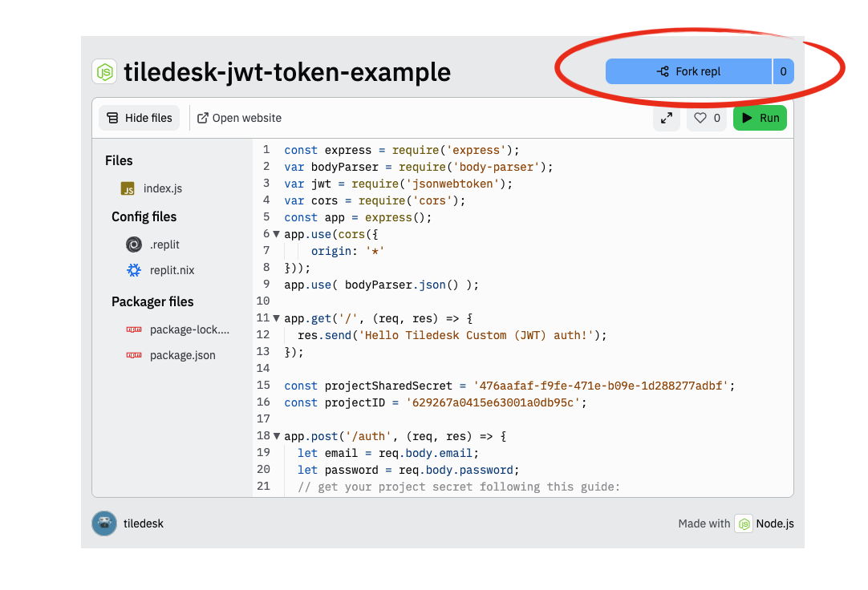
Task: Click the Node.js logo beside the repl title
Action: [104, 72]
